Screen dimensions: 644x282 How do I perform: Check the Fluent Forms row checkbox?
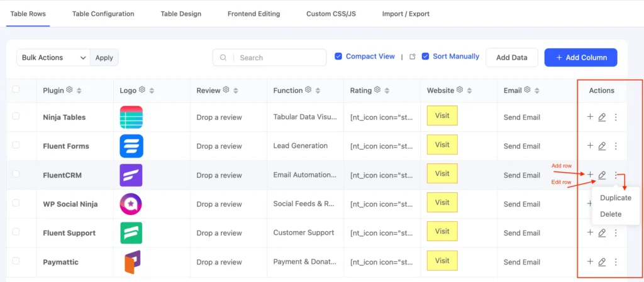coord(16,144)
